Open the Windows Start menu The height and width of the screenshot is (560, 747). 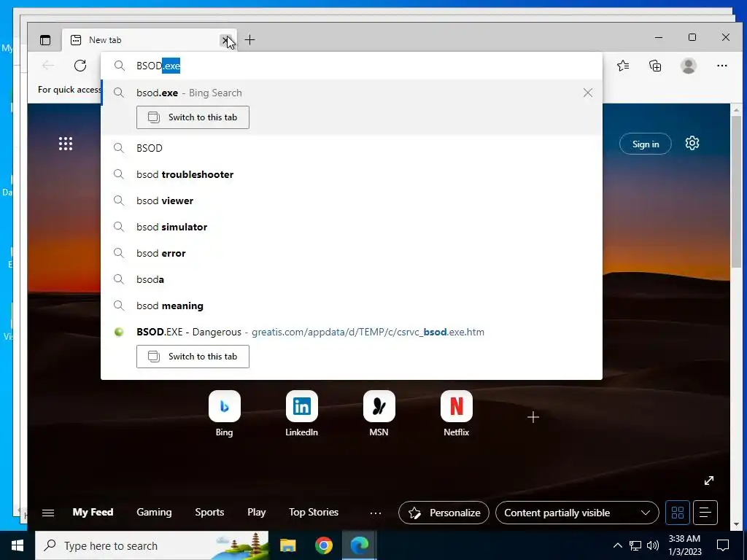[18, 545]
